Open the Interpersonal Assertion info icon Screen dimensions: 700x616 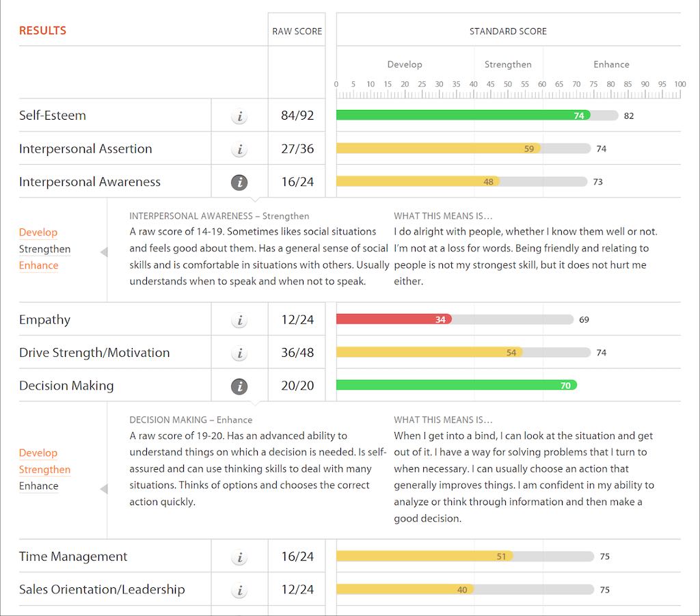coord(239,148)
